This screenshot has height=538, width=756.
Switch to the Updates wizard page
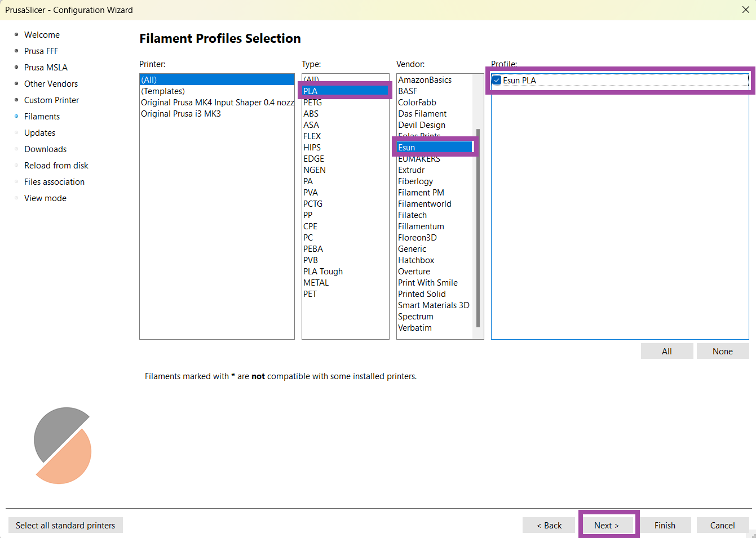pyautogui.click(x=39, y=133)
